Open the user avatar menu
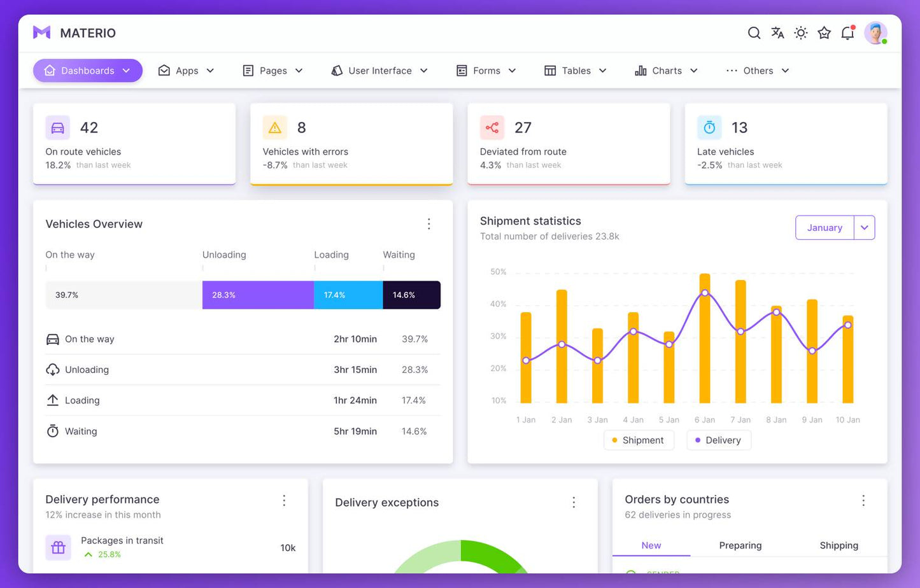This screenshot has height=588, width=920. 875,33
